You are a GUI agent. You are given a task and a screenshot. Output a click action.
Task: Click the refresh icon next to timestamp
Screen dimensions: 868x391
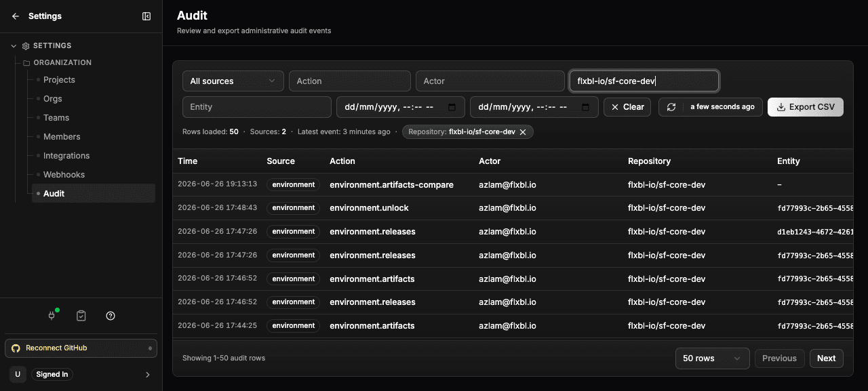pos(671,107)
